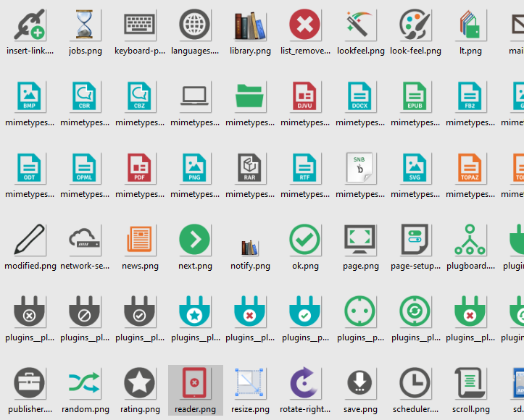Select the DOCX mimetype icon
This screenshot has width=524, height=420.
tap(359, 96)
